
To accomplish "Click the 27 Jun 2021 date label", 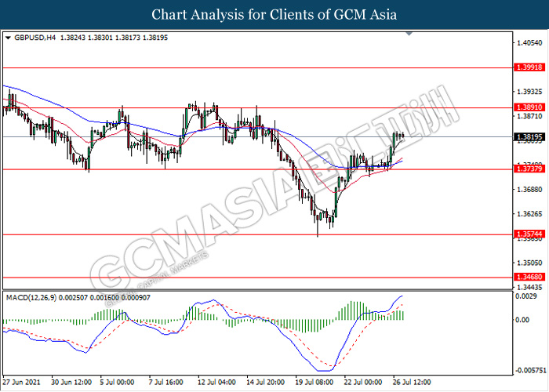I will [x=21, y=382].
